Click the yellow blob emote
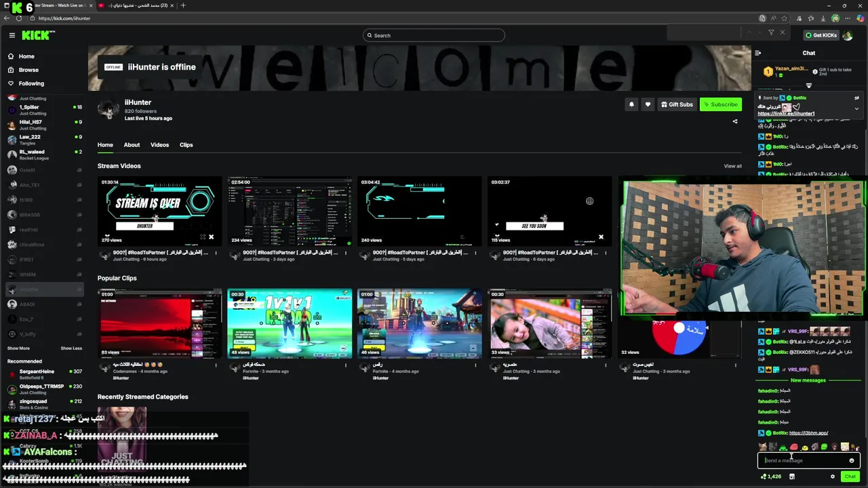This screenshot has height=488, width=868. (804, 447)
